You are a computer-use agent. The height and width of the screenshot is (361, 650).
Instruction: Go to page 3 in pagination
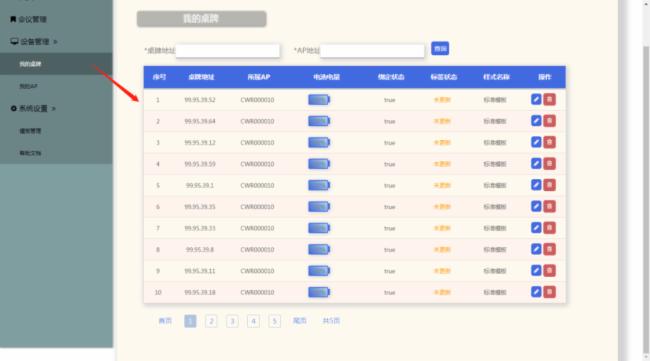[232, 321]
